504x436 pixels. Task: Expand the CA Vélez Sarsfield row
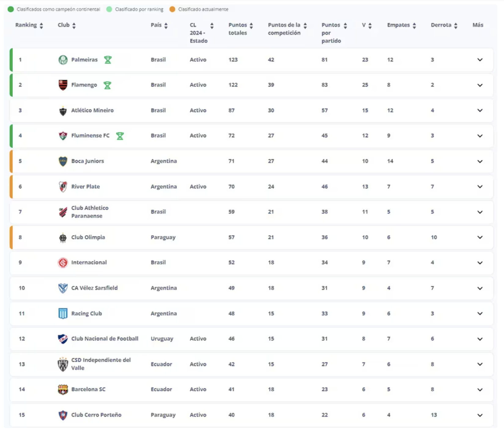(x=480, y=288)
